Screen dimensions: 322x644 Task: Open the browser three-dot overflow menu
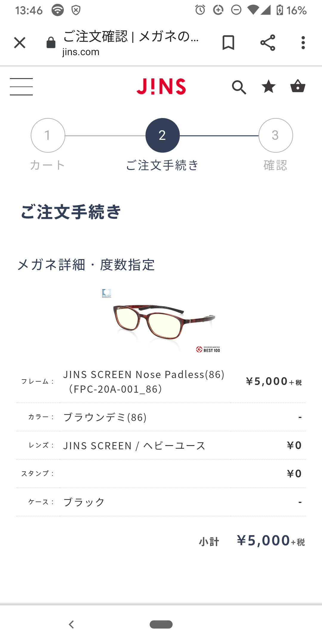[303, 43]
